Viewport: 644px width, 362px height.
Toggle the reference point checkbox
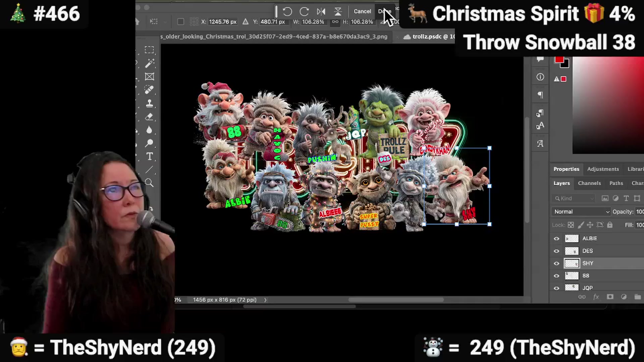[180, 22]
